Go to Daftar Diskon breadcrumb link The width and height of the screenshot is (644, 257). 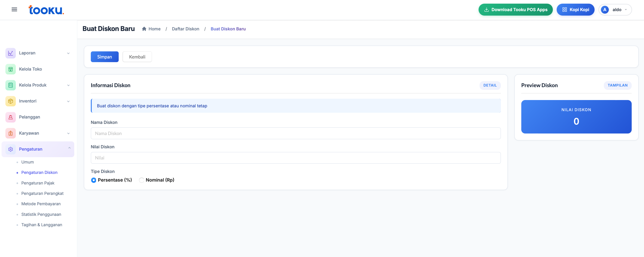(185, 29)
